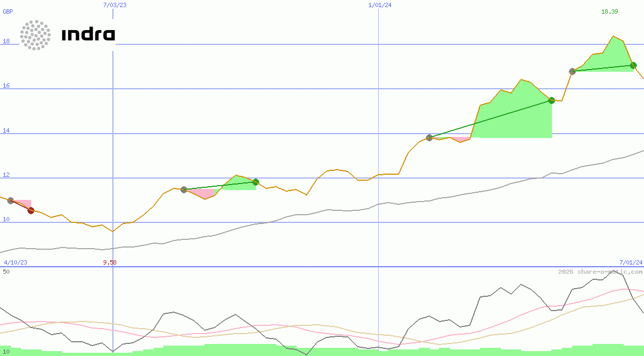The height and width of the screenshot is (356, 644).
Task: Click the red exit marker of the losing trade
Action: pyautogui.click(x=31, y=210)
